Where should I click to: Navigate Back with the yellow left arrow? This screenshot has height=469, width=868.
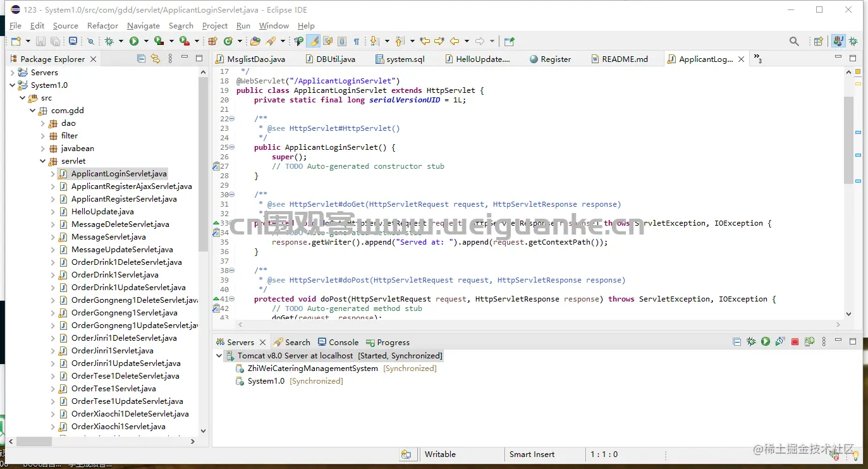455,41
